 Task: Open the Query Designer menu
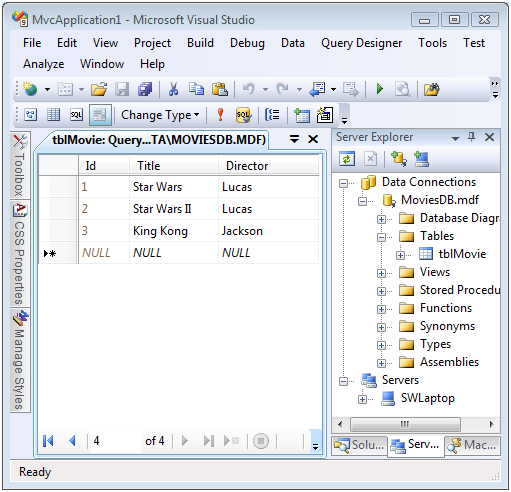[361, 43]
